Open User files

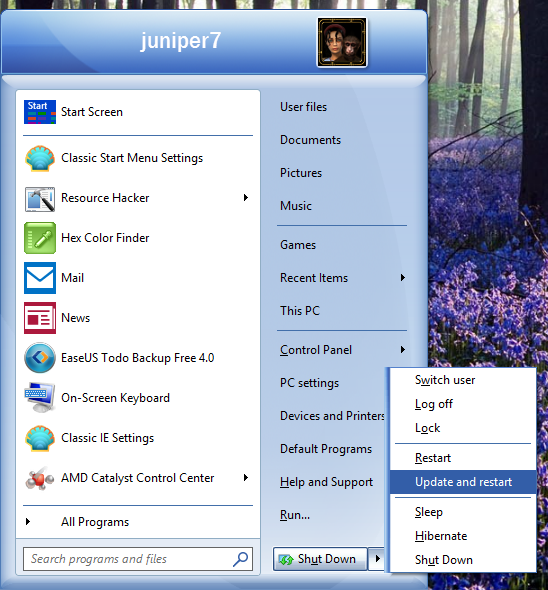click(x=303, y=107)
